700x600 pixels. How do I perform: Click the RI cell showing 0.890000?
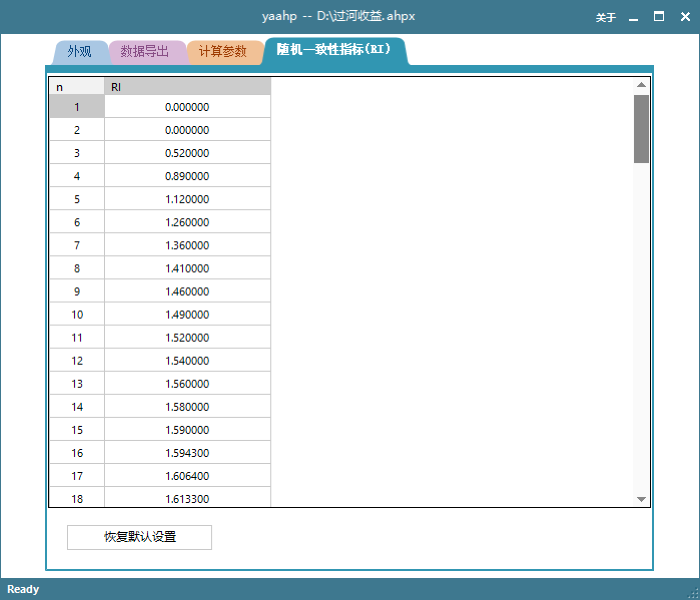187,176
